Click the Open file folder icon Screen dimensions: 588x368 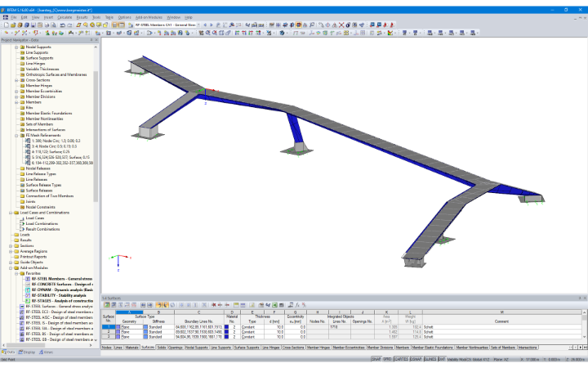13,25
